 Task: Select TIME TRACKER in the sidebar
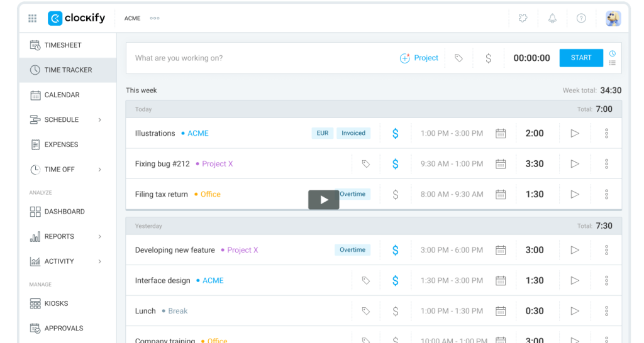[68, 70]
